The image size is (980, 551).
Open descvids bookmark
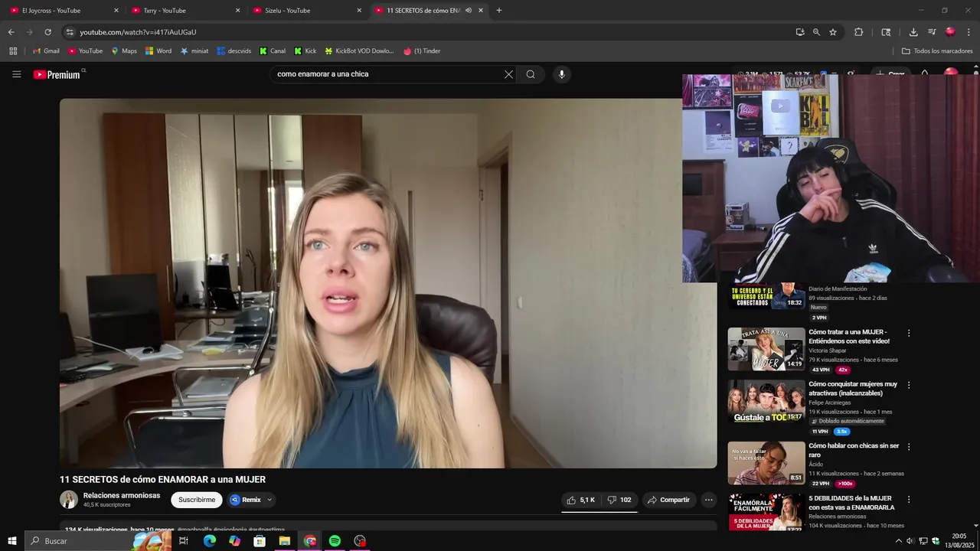pyautogui.click(x=234, y=51)
